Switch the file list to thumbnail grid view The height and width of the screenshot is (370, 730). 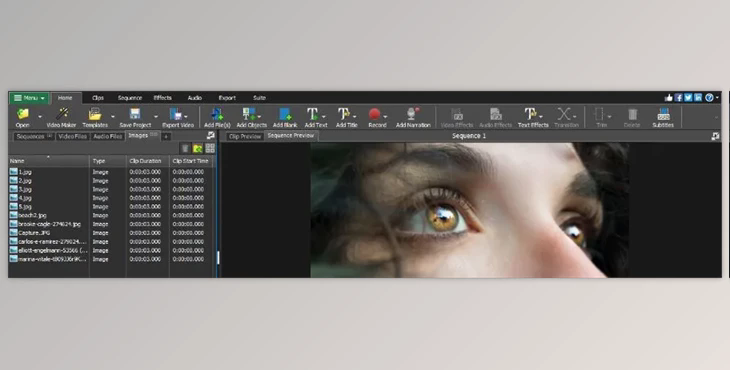click(x=210, y=148)
